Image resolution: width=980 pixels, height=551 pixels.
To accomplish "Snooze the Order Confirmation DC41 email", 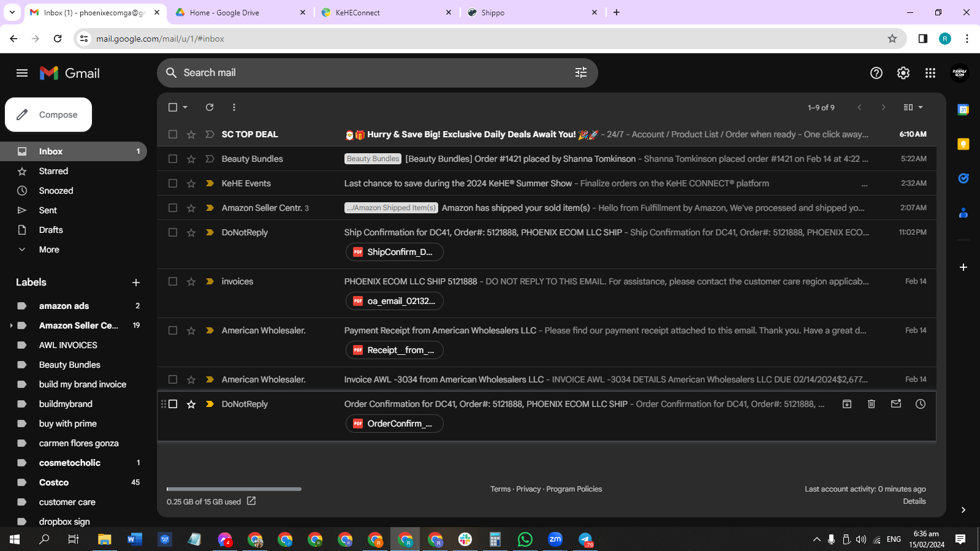I will (x=921, y=404).
